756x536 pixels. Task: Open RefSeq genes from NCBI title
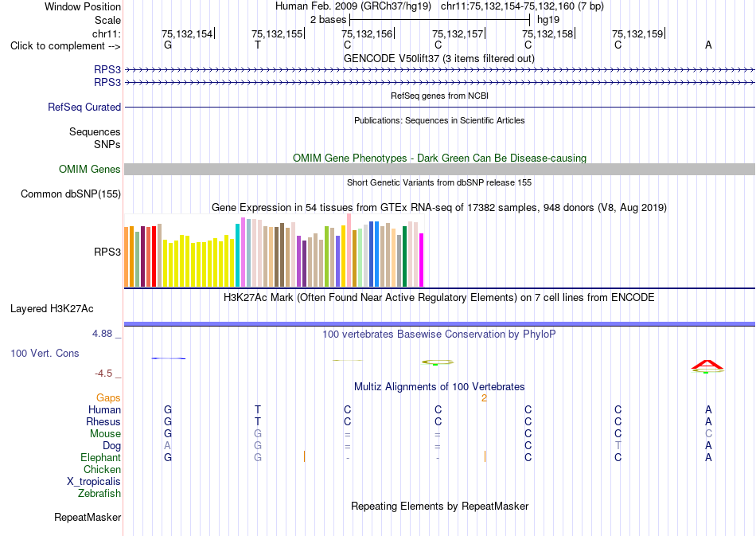(439, 96)
